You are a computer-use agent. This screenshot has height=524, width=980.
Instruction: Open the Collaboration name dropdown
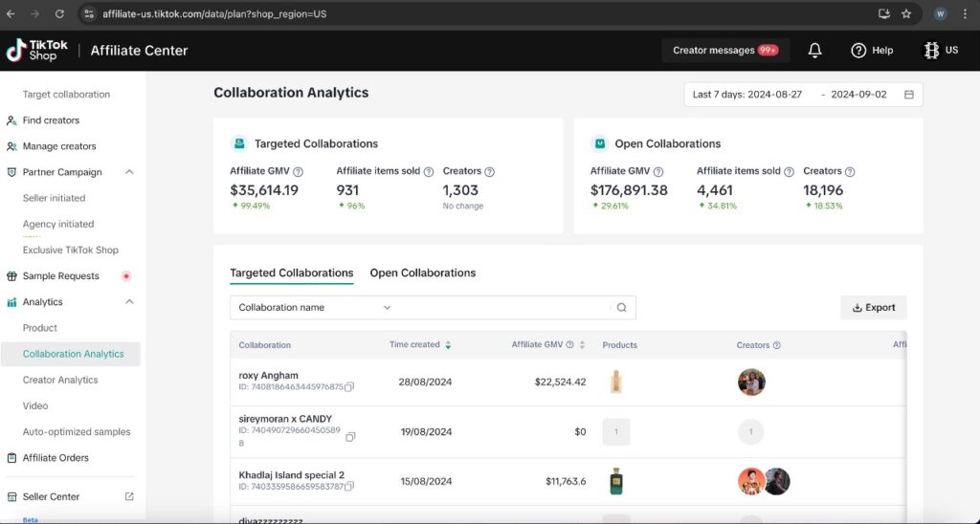click(x=314, y=307)
